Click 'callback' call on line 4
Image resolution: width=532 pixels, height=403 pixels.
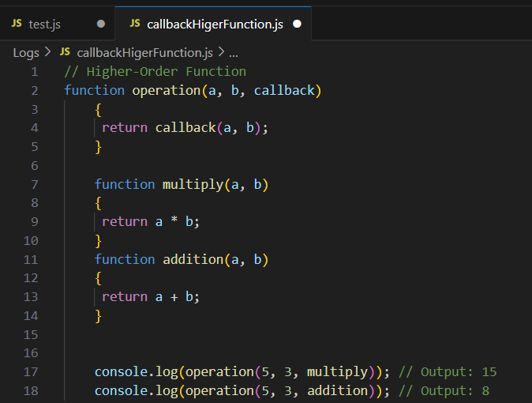185,128
